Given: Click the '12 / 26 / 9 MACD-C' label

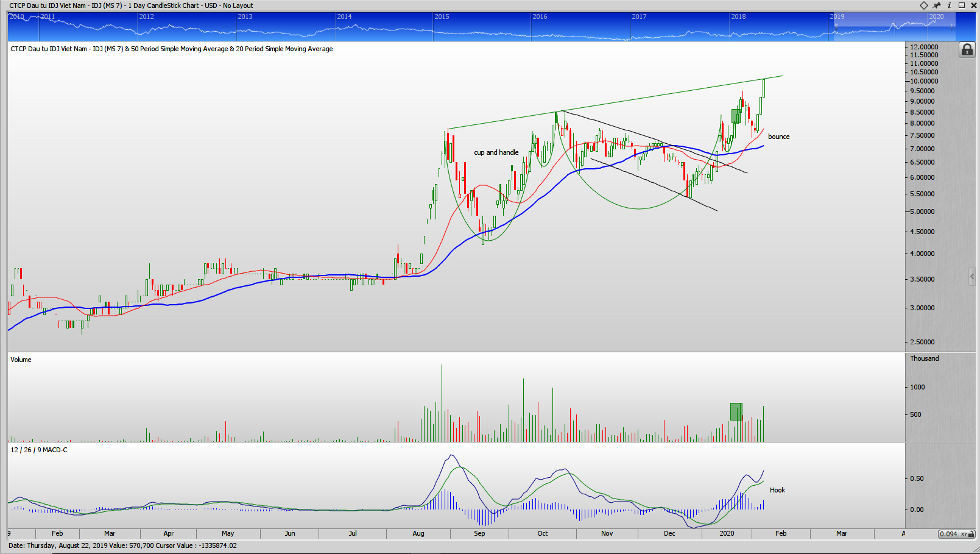Looking at the screenshot, I should [x=39, y=450].
